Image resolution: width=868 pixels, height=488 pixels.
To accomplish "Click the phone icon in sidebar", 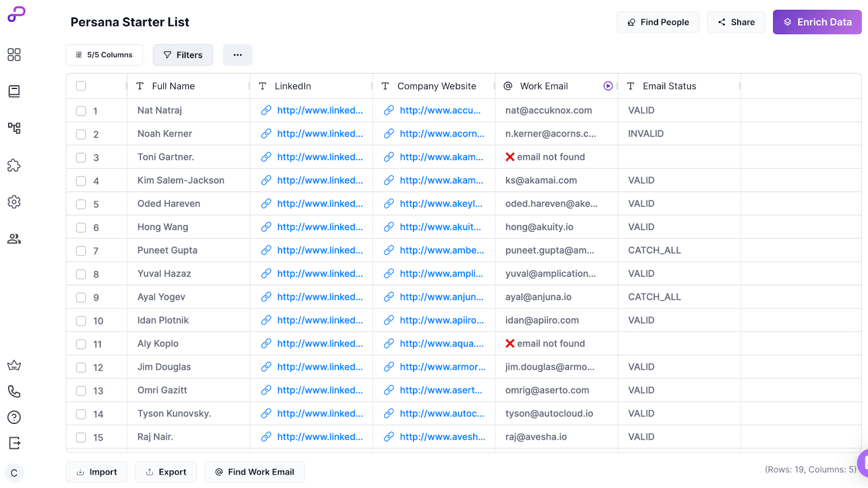I will (14, 391).
